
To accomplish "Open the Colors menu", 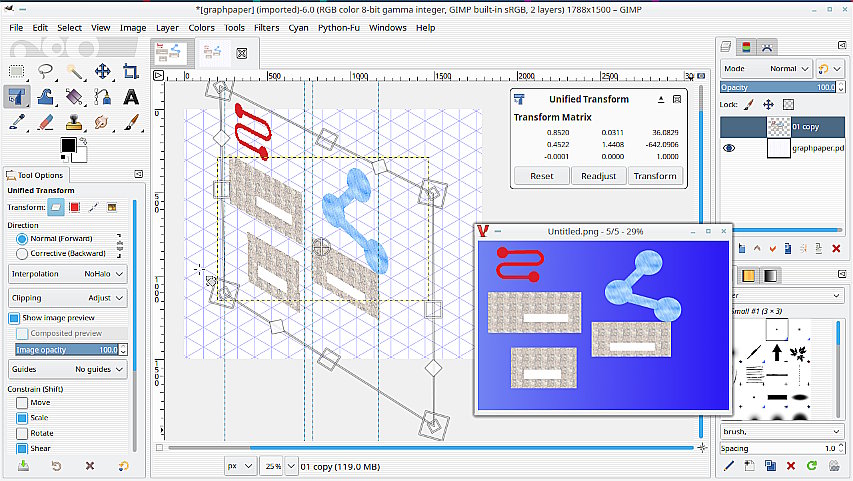I will (x=201, y=28).
